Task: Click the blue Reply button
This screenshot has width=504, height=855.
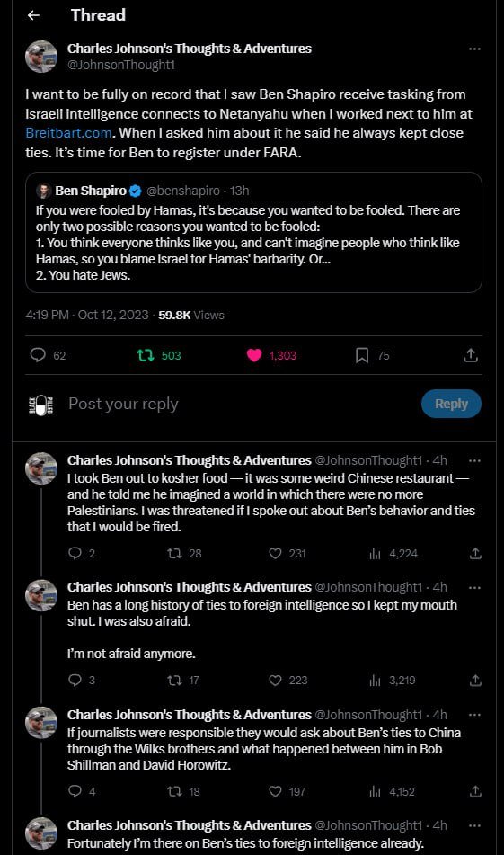Action: (x=451, y=404)
